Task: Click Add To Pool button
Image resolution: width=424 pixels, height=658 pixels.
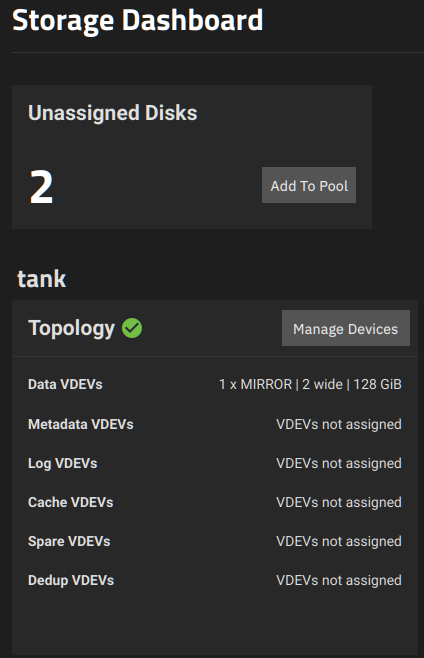Action: [309, 185]
